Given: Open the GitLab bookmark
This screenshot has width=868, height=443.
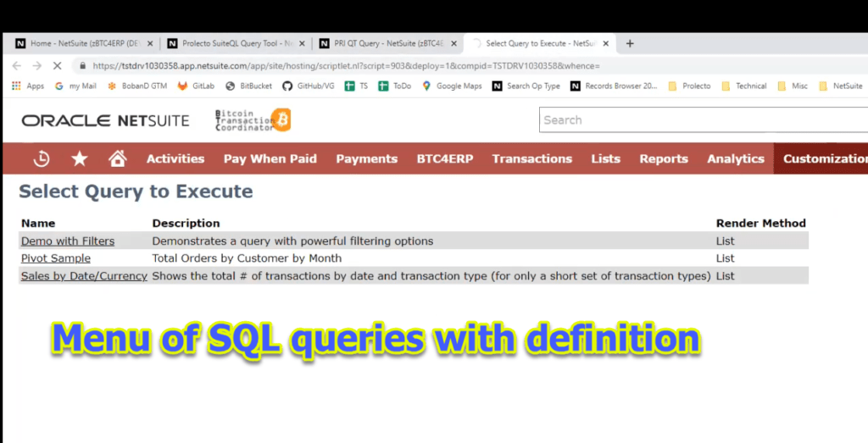Looking at the screenshot, I should [x=196, y=86].
